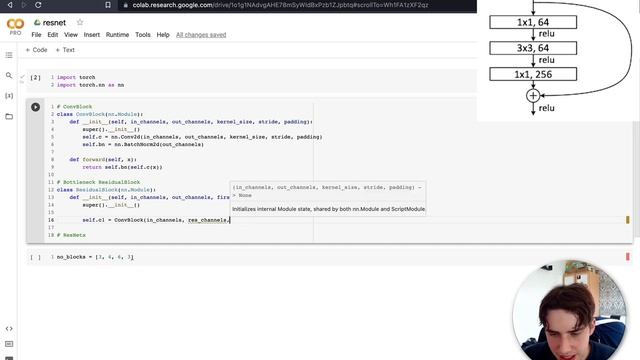Click the bookmark icon in browser bar

(x=108, y=5)
